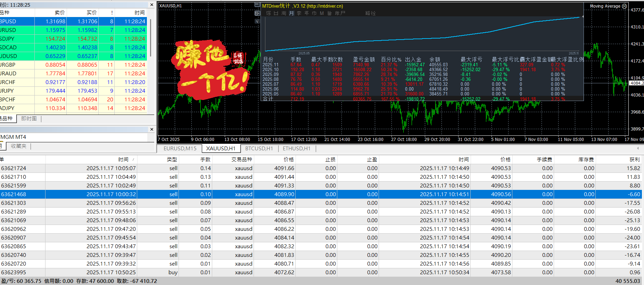644x285 pixels.
Task: Select the M tab in MTDriver
Action: 322,13
